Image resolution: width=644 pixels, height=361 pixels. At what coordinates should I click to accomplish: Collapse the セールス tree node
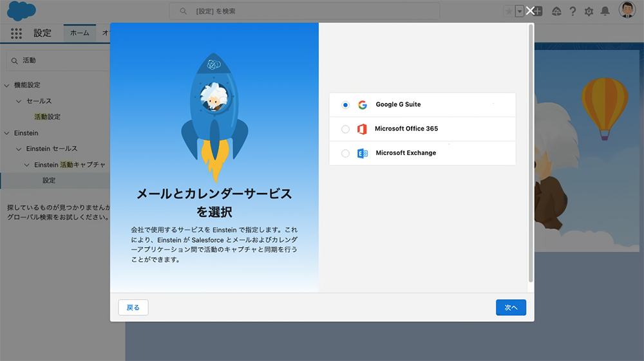(x=19, y=101)
